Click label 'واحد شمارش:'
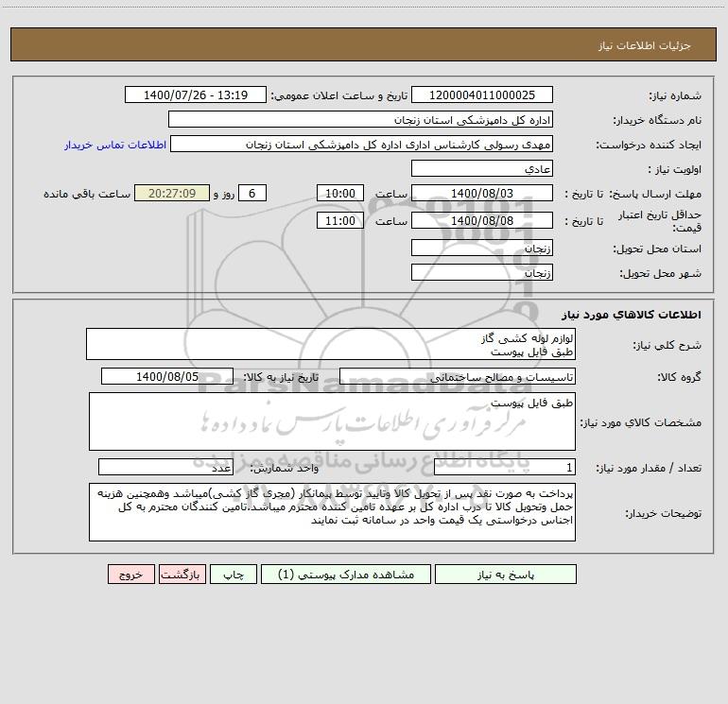The height and width of the screenshot is (704, 728). (x=285, y=468)
